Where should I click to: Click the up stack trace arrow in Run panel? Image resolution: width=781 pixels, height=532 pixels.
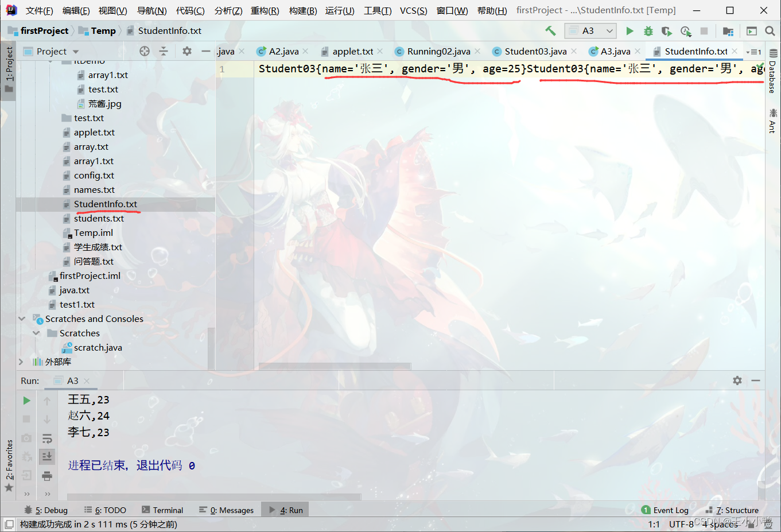(x=47, y=401)
